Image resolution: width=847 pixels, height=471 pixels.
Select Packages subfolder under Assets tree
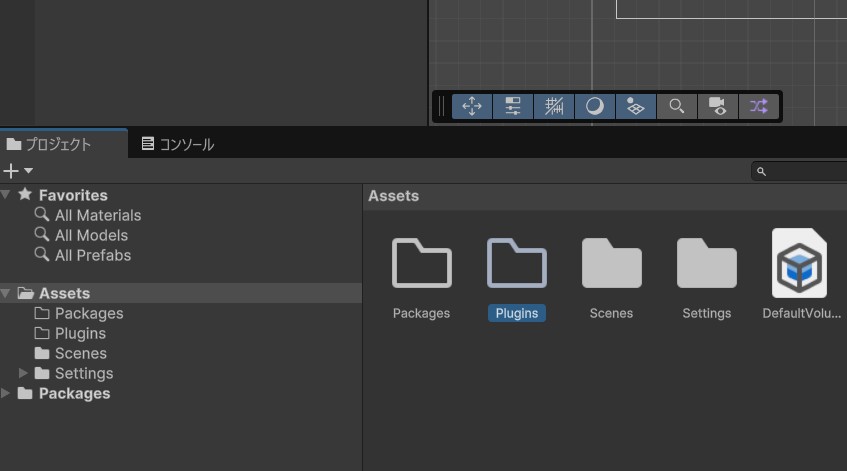89,313
